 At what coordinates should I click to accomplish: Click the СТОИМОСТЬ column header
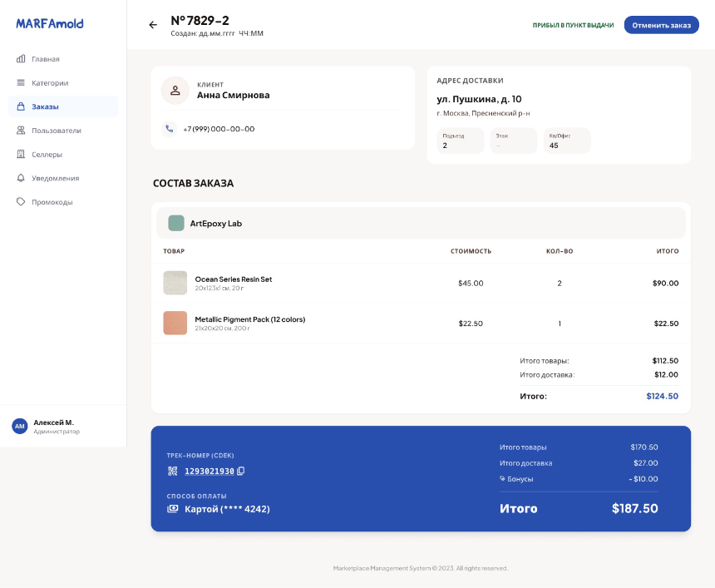tap(471, 251)
